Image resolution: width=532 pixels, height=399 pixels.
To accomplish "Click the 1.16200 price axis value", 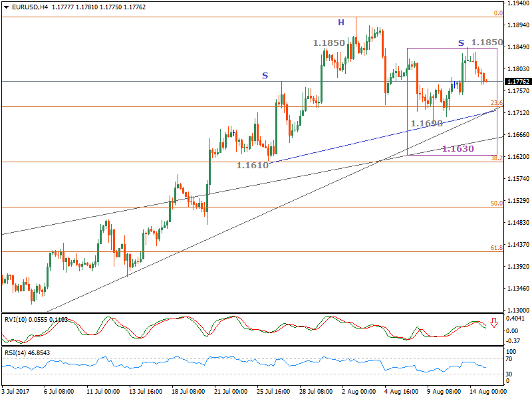I will tap(518, 157).
